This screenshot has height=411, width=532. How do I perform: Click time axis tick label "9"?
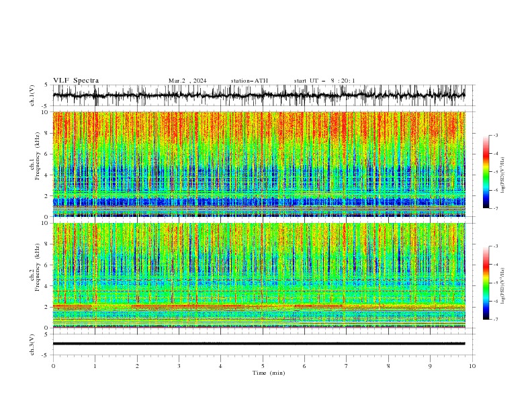430,366
